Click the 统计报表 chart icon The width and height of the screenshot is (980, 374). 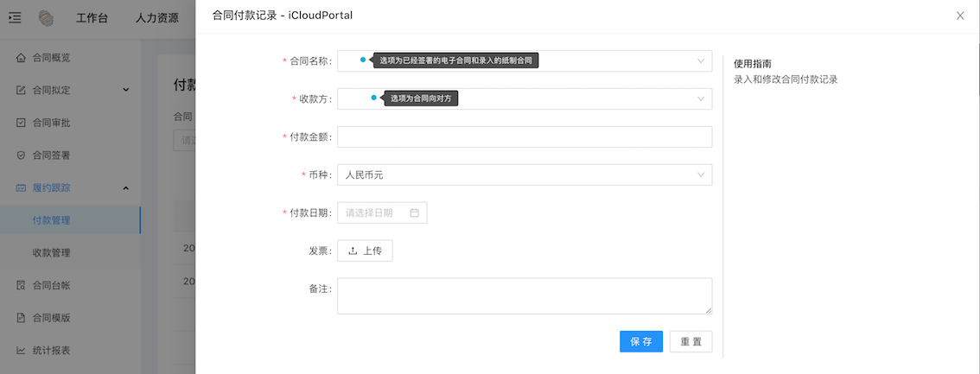(x=22, y=351)
